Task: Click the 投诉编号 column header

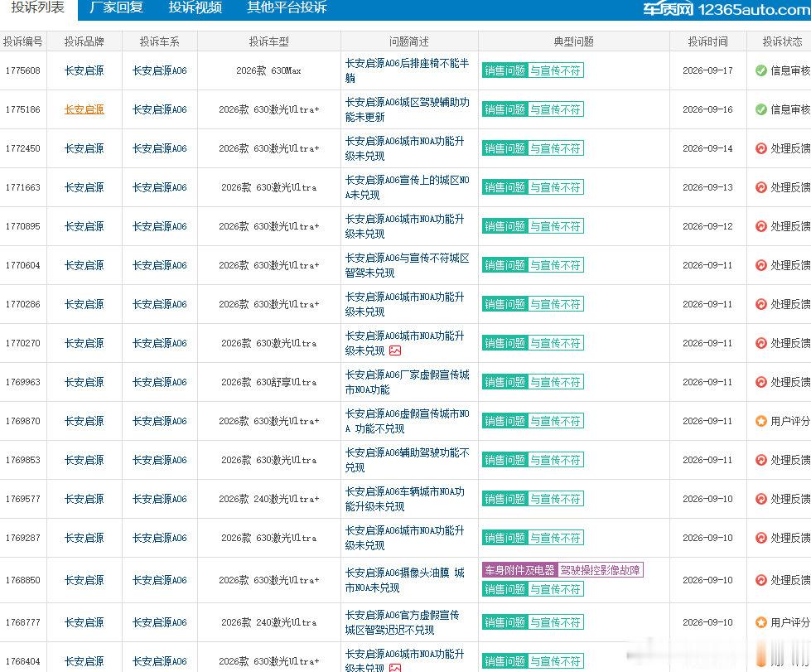Action: tap(22, 41)
